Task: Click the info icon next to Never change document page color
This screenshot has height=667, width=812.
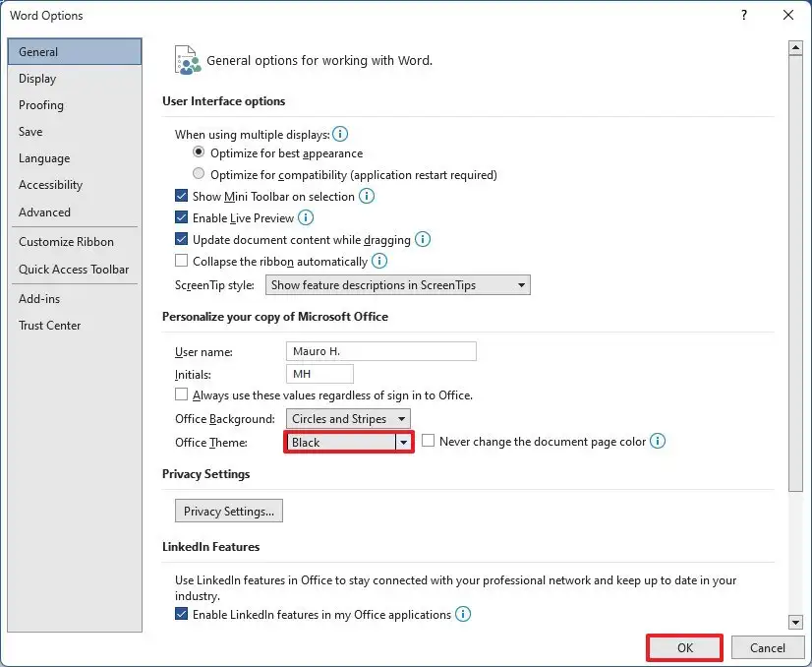Action: pyautogui.click(x=657, y=442)
